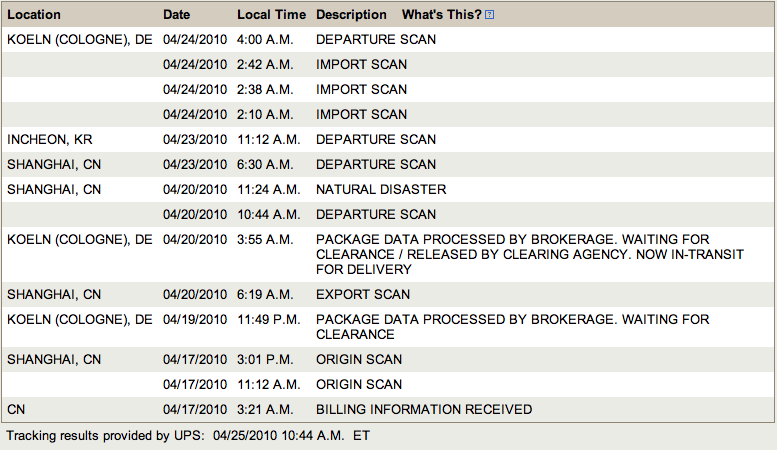Image resolution: width=777 pixels, height=450 pixels.
Task: Click the 4:00 A.M. DEPARTURE SCAN row
Action: 388,39
